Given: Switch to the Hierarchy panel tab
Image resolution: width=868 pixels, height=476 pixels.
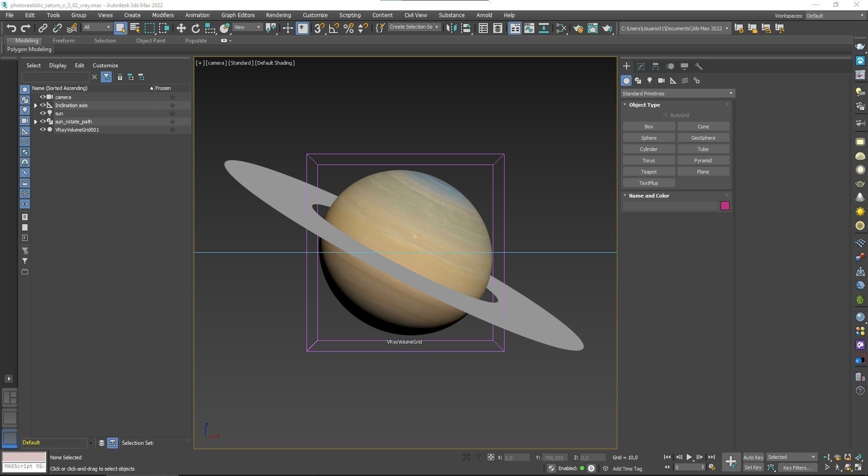Looking at the screenshot, I should [656, 66].
